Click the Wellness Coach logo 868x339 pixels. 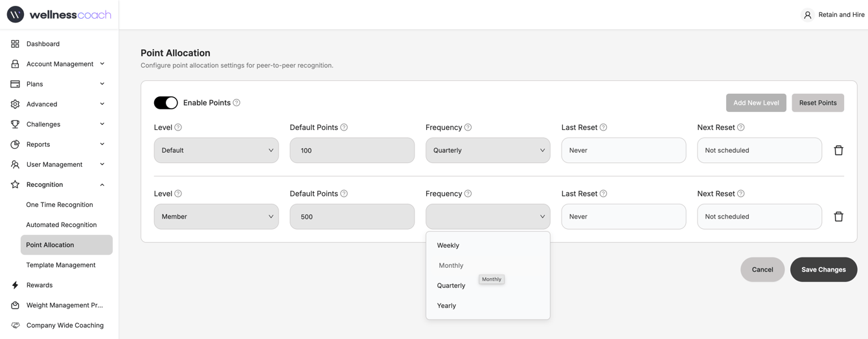point(59,14)
